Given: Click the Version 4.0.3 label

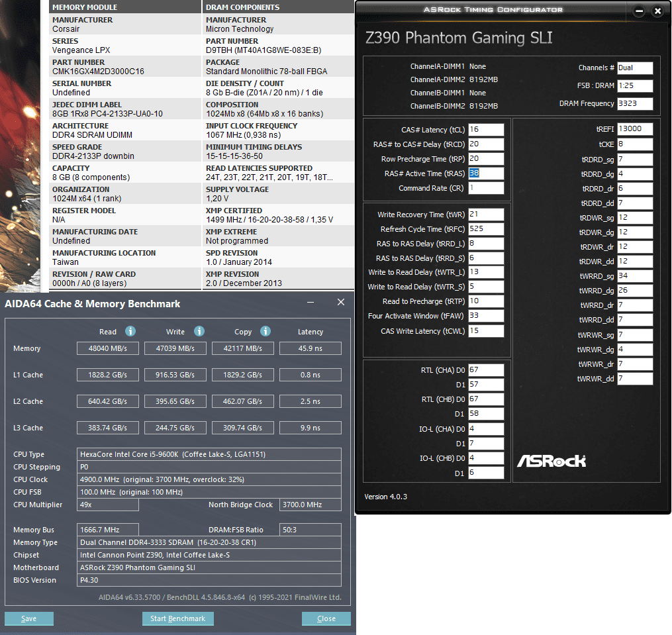Looking at the screenshot, I should tap(386, 497).
